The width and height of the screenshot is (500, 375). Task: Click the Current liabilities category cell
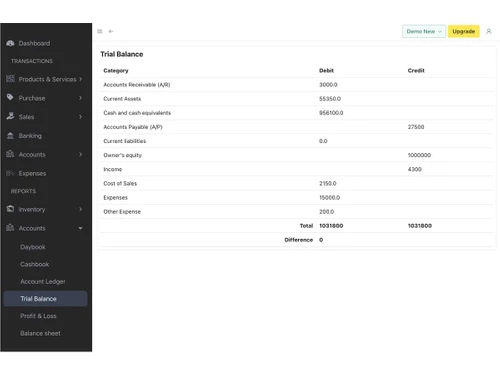coord(125,141)
